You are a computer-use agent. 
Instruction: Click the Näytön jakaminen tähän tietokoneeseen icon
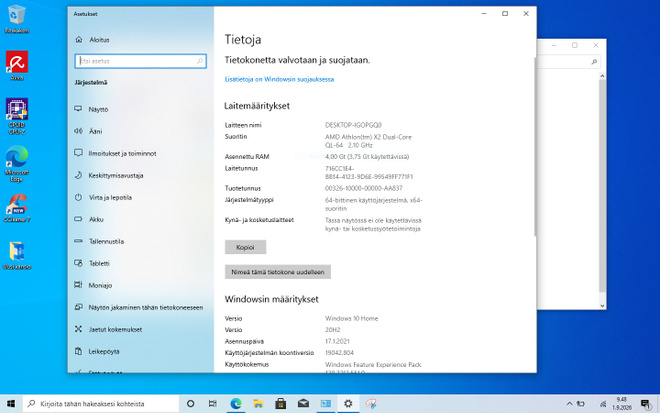tap(78, 307)
